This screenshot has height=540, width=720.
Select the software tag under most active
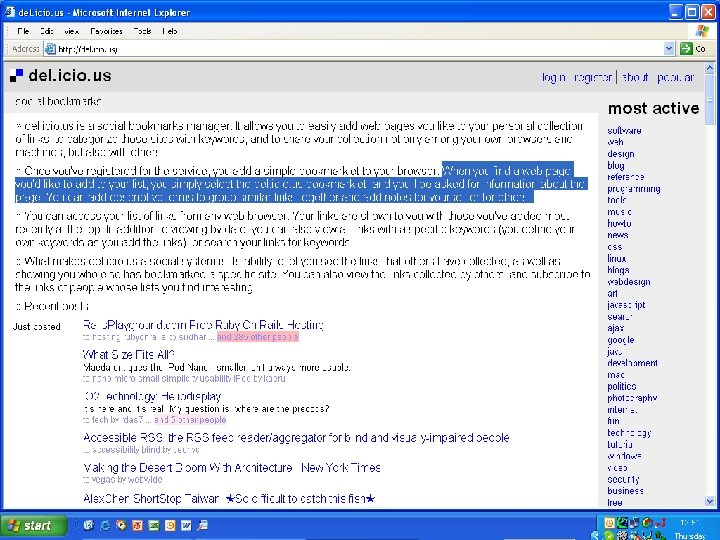tap(624, 131)
